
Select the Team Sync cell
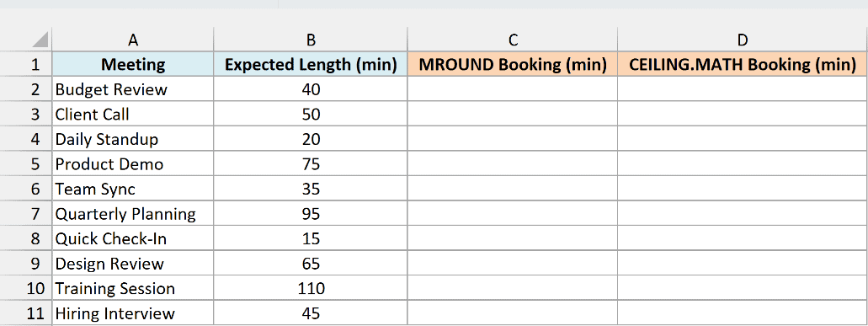[x=133, y=189]
